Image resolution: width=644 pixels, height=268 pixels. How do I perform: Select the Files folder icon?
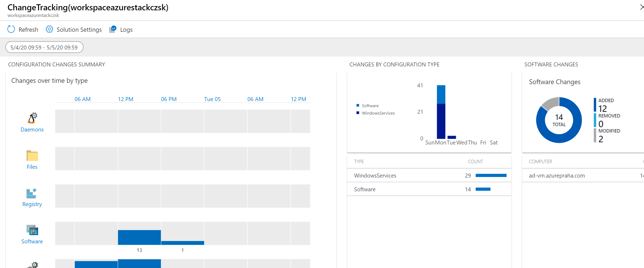point(32,156)
